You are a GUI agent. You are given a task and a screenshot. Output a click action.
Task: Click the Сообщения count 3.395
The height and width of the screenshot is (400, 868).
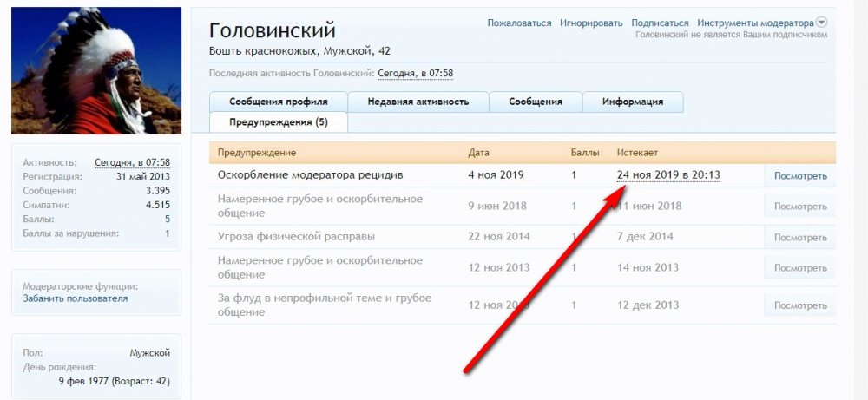click(x=157, y=190)
